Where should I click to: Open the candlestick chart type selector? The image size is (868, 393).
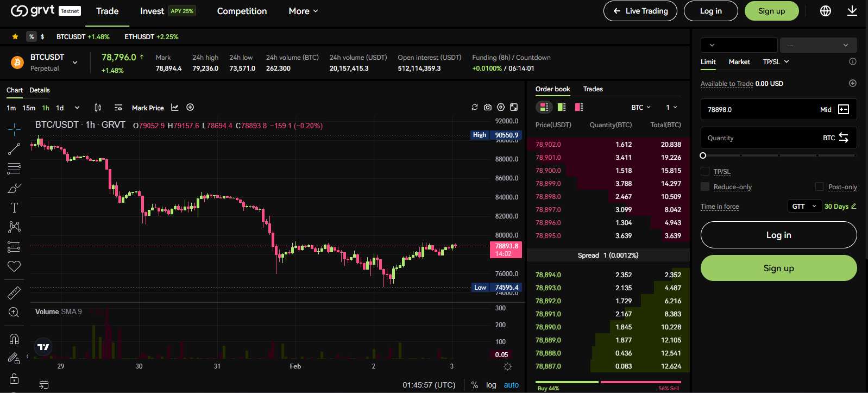click(98, 108)
